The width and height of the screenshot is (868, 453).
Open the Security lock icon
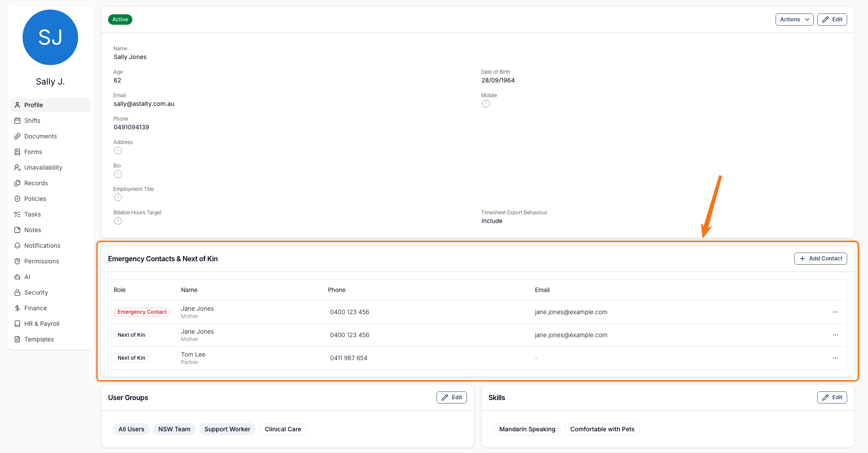click(x=17, y=292)
